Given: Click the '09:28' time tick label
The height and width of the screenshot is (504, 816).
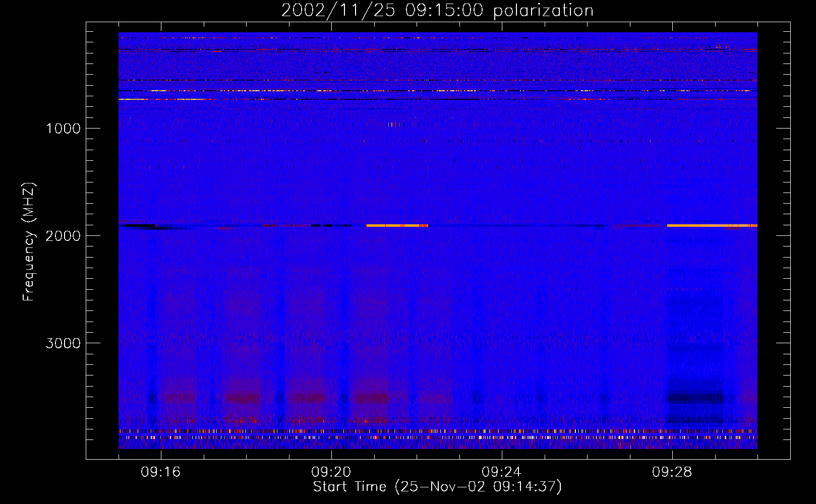Looking at the screenshot, I should pyautogui.click(x=672, y=472).
